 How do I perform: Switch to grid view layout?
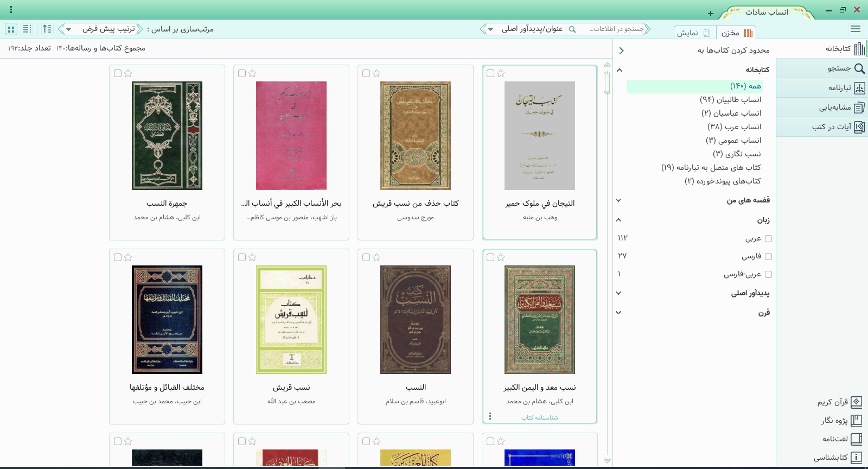(x=11, y=29)
